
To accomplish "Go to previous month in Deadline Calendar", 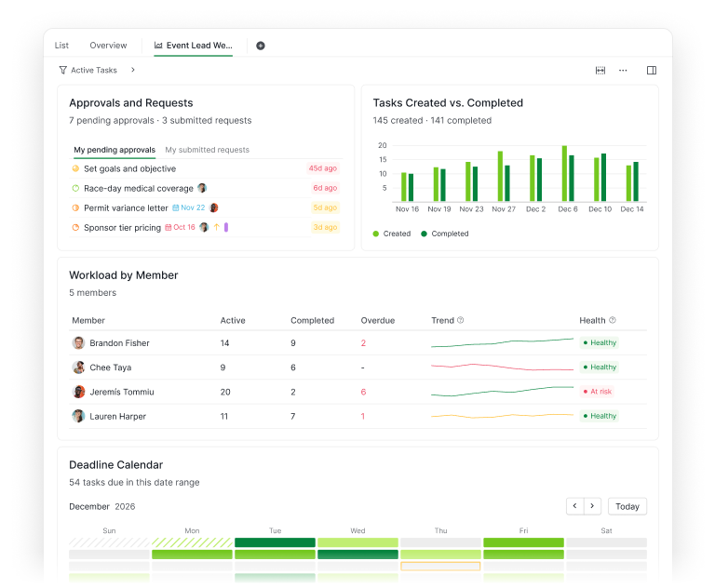I will (x=575, y=506).
